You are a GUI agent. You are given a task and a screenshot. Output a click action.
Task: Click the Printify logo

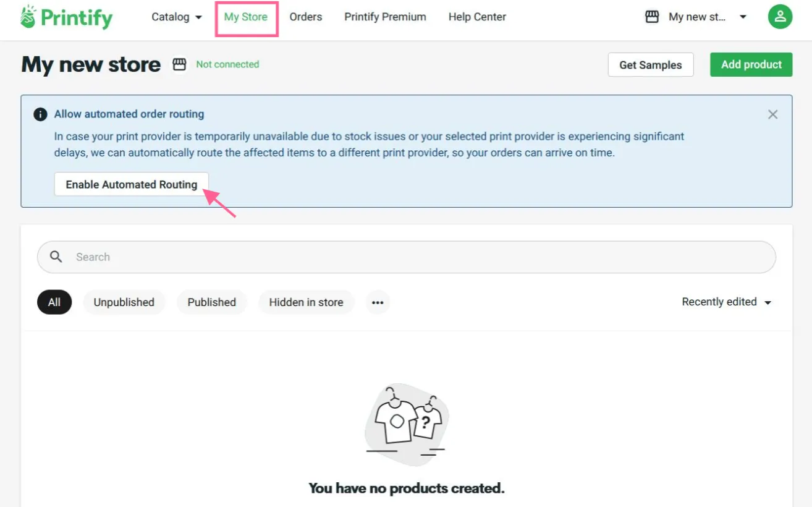[66, 17]
